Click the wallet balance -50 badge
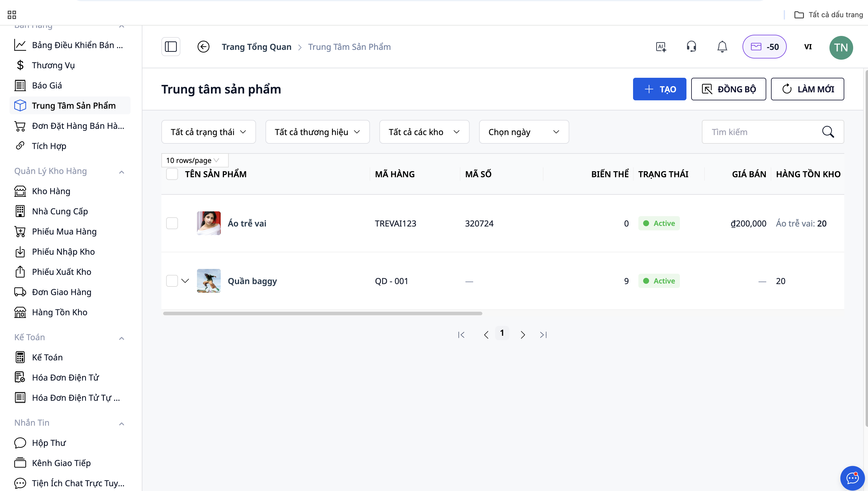The width and height of the screenshot is (868, 491). pyautogui.click(x=764, y=47)
